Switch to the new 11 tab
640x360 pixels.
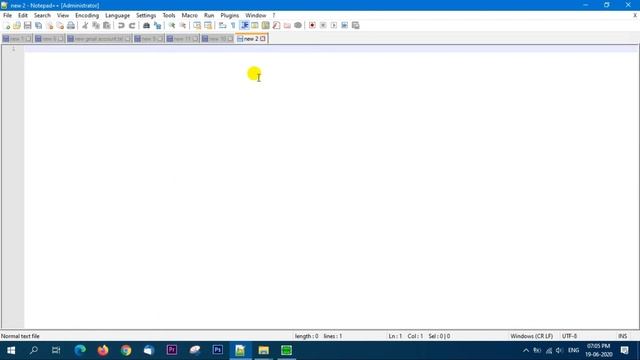coord(182,38)
